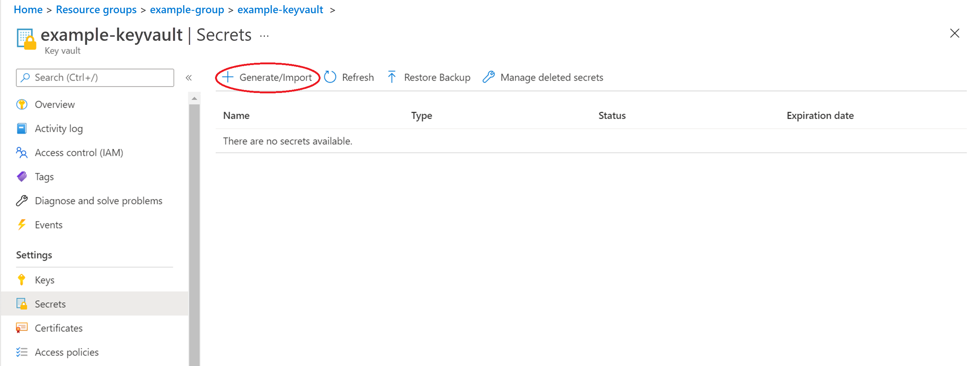
Task: Click the Activity log icon
Action: tap(22, 129)
